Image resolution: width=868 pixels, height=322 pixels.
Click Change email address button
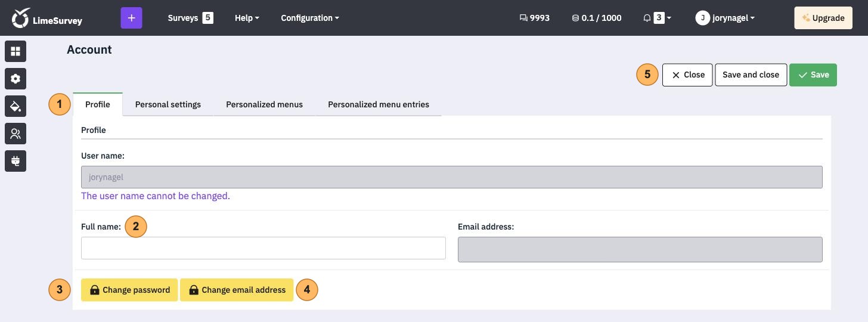237,290
